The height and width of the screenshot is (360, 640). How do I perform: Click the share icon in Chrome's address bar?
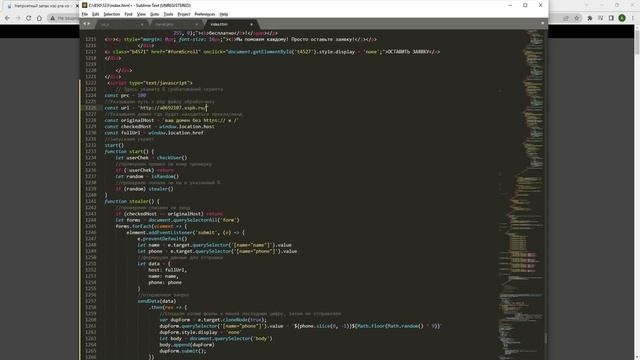click(566, 18)
